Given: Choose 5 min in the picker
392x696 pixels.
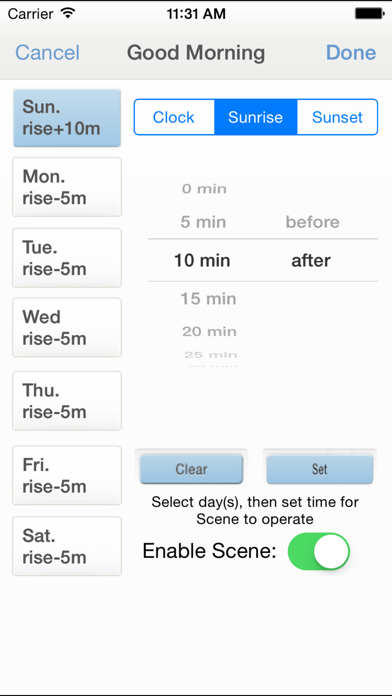Looking at the screenshot, I should (x=203, y=222).
